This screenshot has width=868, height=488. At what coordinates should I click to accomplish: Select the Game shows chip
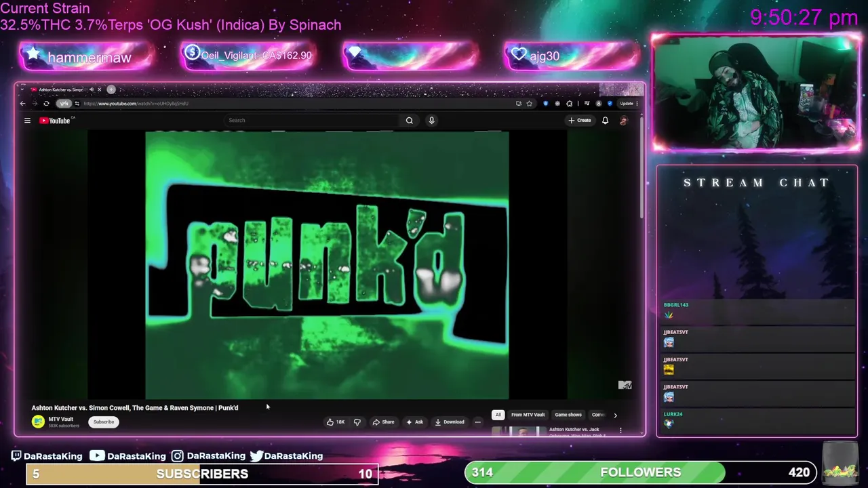point(568,415)
